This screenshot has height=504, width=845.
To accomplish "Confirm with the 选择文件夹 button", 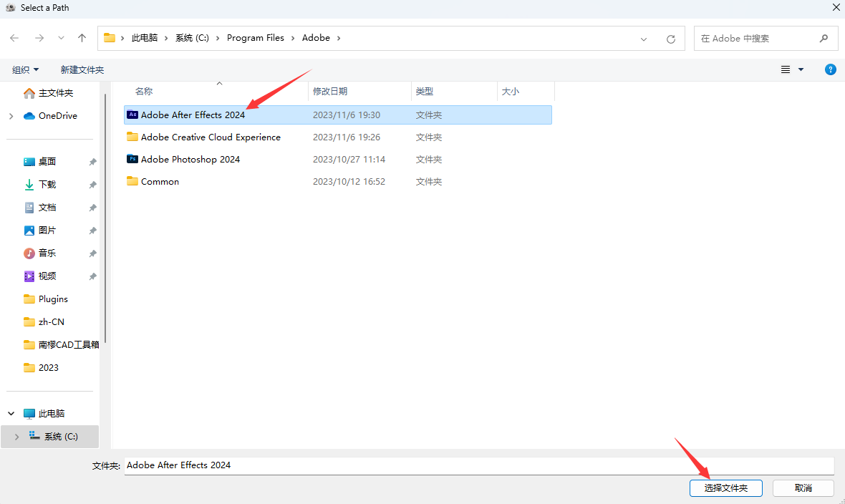I will (726, 488).
